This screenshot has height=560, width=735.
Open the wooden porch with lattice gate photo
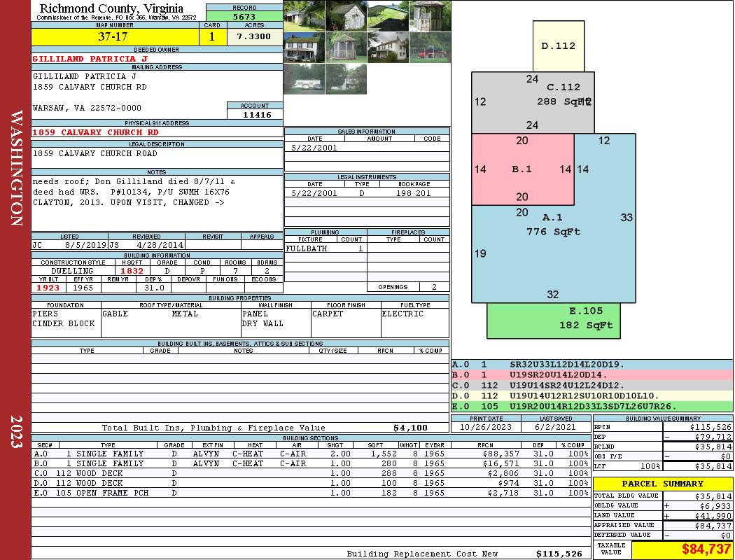430,16
